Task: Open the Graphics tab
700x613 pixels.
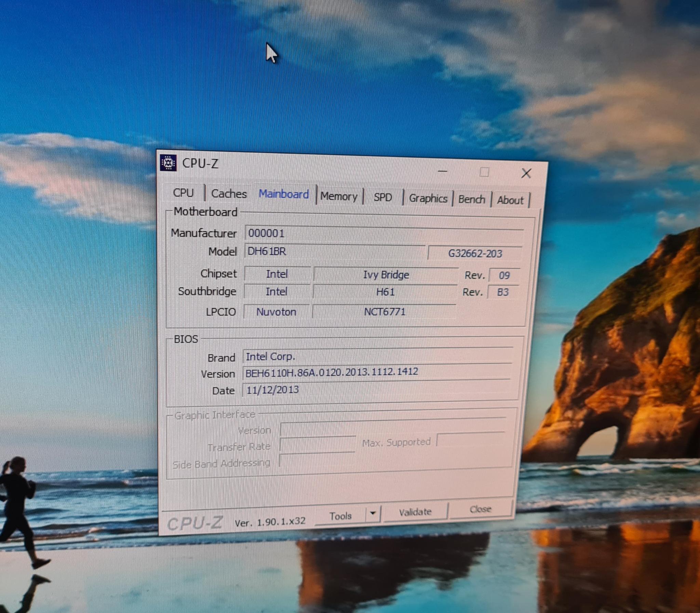Action: (x=428, y=198)
